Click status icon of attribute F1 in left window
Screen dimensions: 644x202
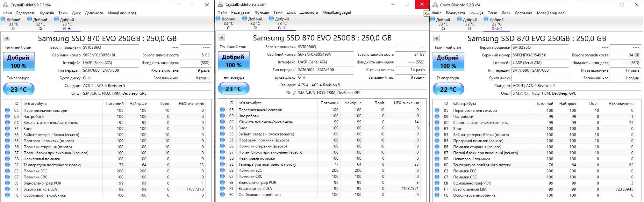(7, 189)
